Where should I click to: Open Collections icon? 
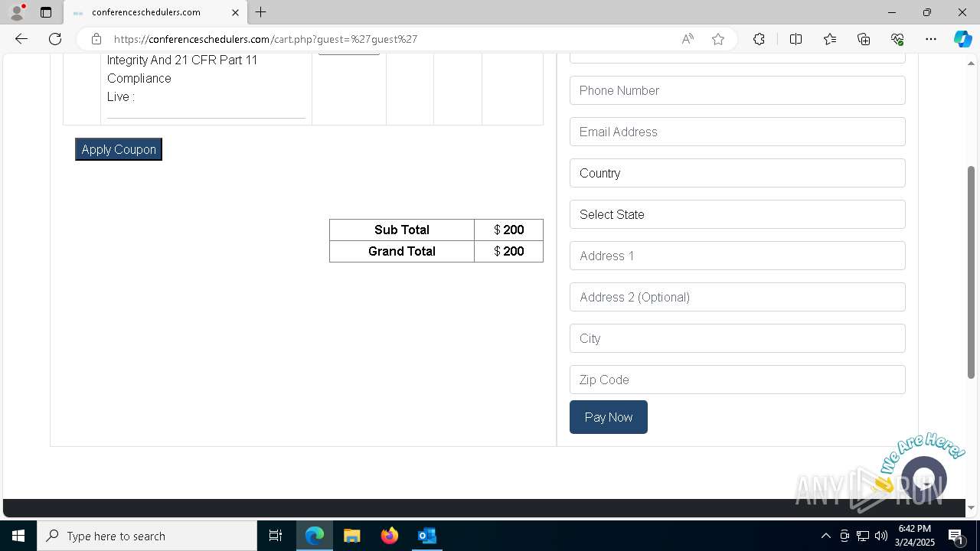point(864,39)
